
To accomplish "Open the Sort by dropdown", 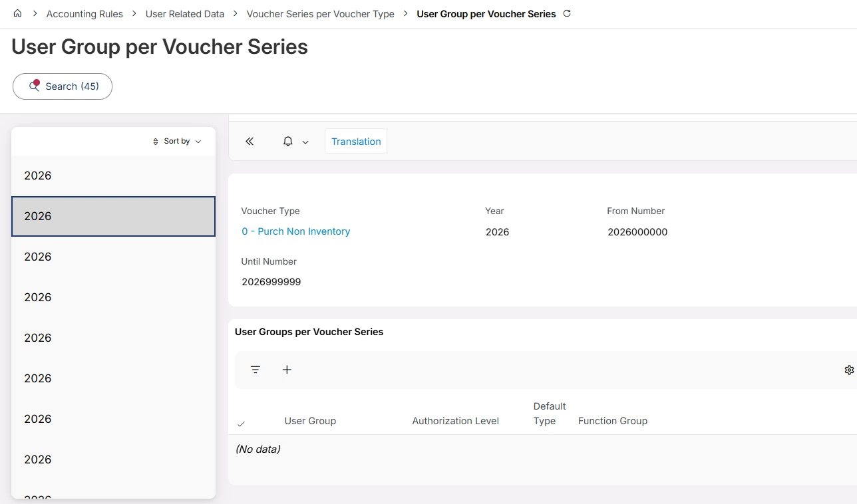I will (177, 142).
